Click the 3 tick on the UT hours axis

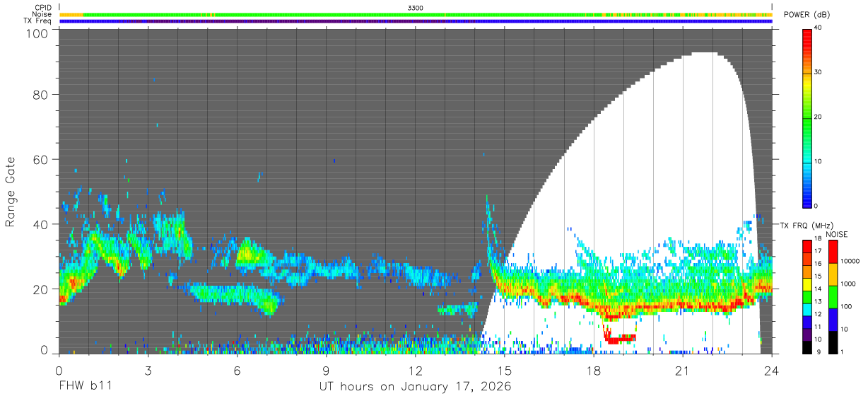(x=148, y=370)
